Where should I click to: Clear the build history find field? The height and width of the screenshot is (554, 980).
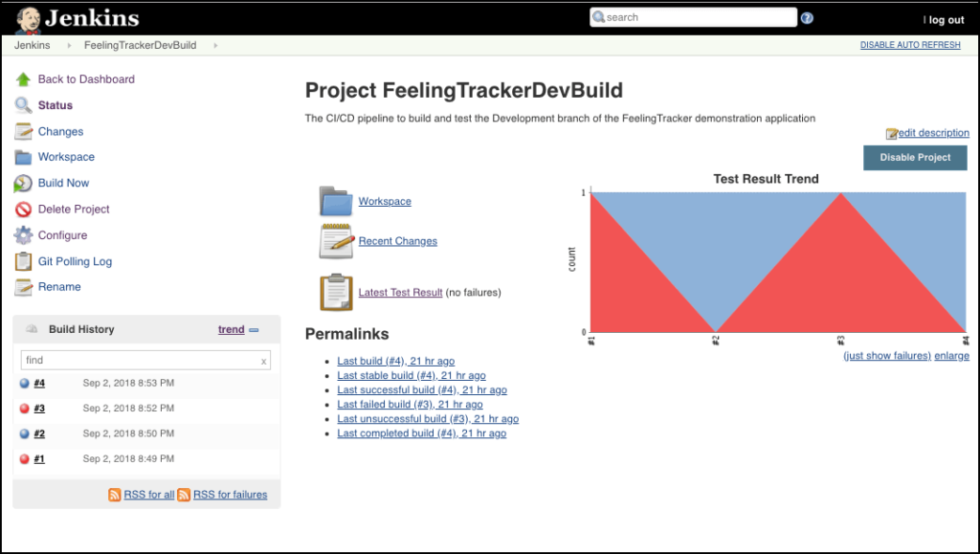pos(264,361)
